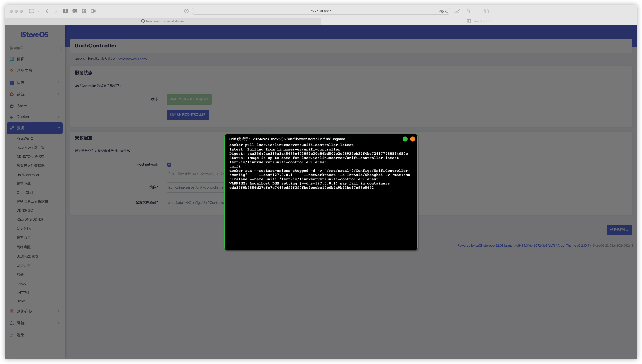
Task: Open the https://www.ui.com/ link
Action: 132,59
